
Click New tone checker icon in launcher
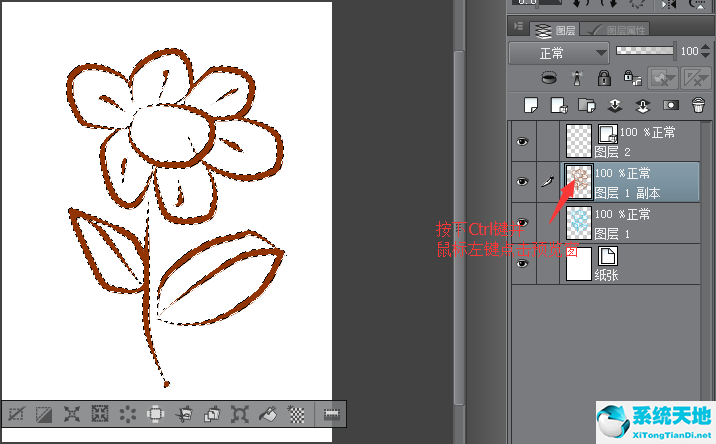296,413
